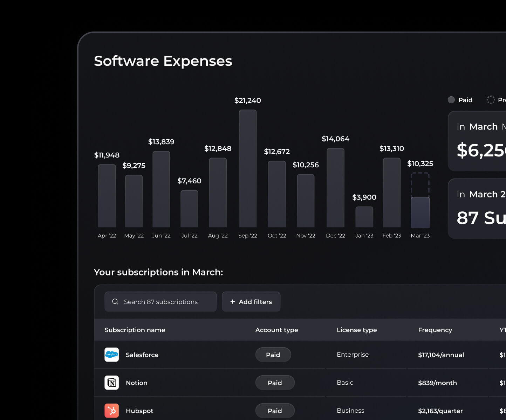Click the search magnifier icon
Image resolution: width=506 pixels, height=420 pixels.
[115, 302]
